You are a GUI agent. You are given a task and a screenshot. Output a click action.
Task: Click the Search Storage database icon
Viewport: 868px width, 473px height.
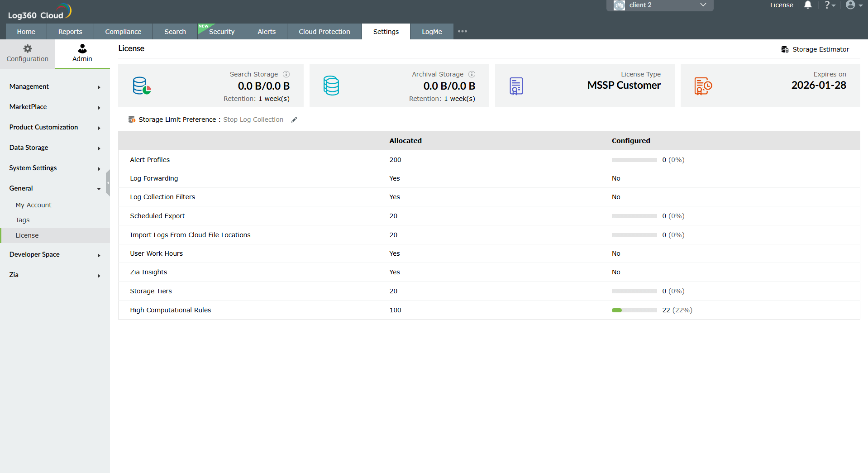coord(142,86)
